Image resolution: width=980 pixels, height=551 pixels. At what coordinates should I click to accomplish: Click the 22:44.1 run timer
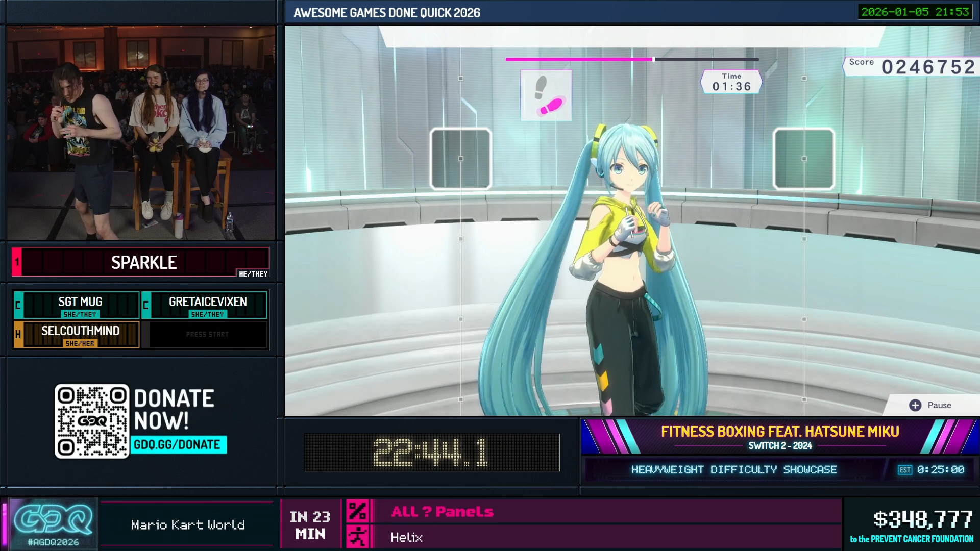pyautogui.click(x=431, y=453)
